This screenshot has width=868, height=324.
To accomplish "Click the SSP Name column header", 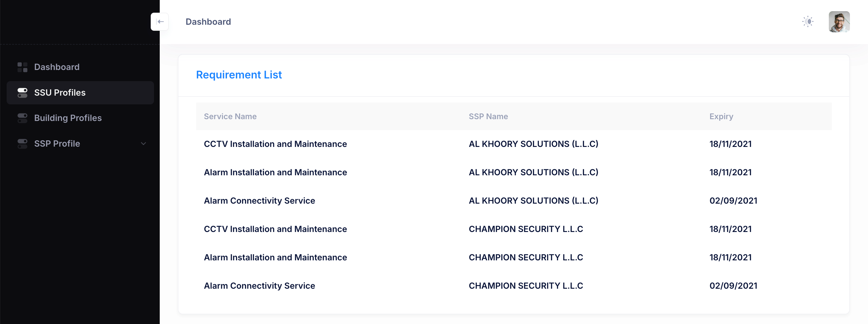I will 489,116.
